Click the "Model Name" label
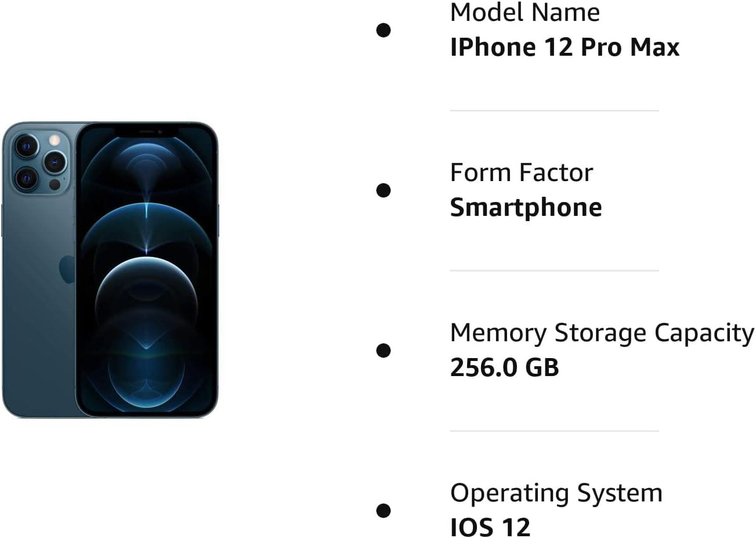This screenshot has height=538, width=756. 525,13
